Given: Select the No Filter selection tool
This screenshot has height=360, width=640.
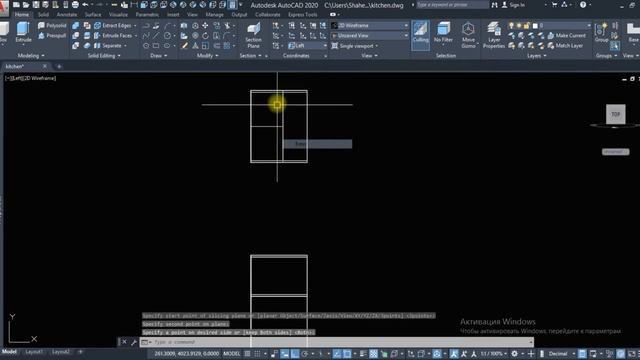Looking at the screenshot, I should pyautogui.click(x=443, y=33).
